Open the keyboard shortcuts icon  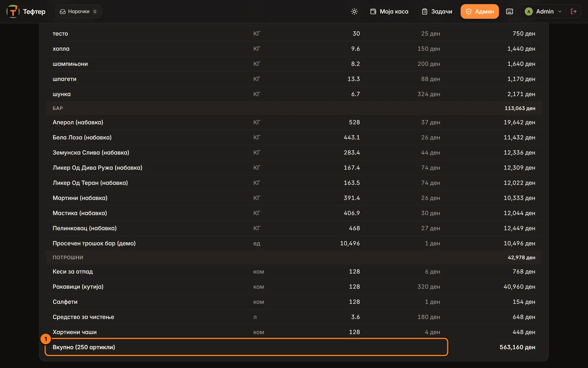coord(510,11)
